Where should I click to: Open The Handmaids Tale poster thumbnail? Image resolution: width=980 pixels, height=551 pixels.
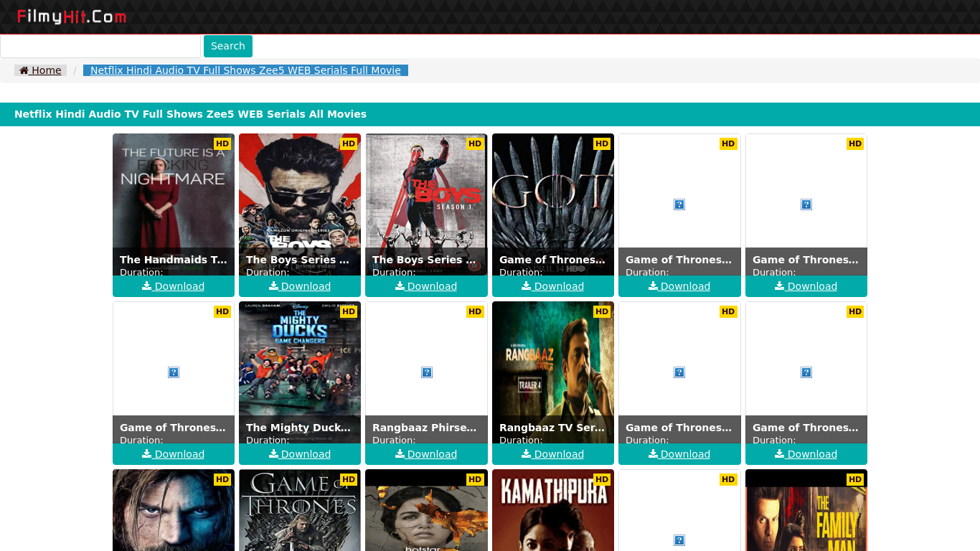(x=174, y=194)
